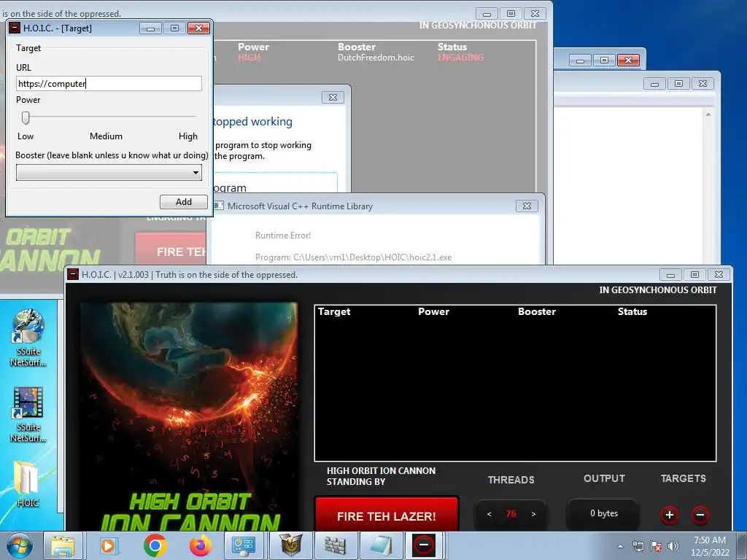Click the Target column header in front HOIC window
The image size is (747, 560).
tap(334, 311)
